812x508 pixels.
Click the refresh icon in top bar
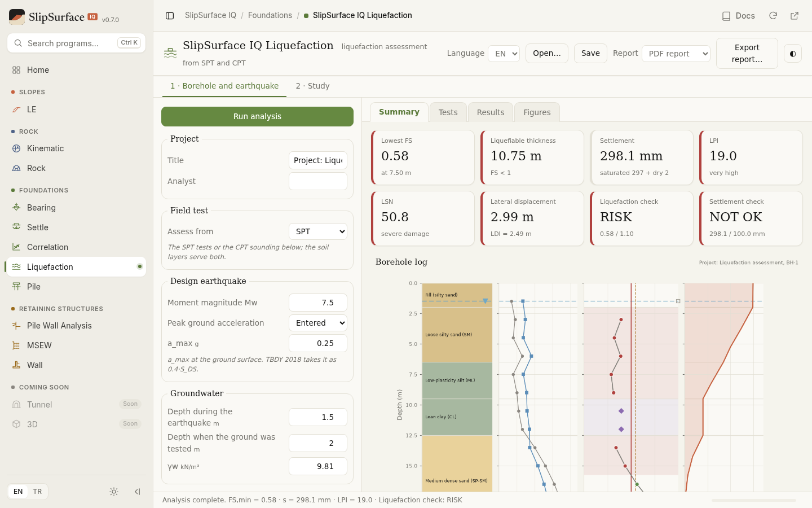point(773,16)
